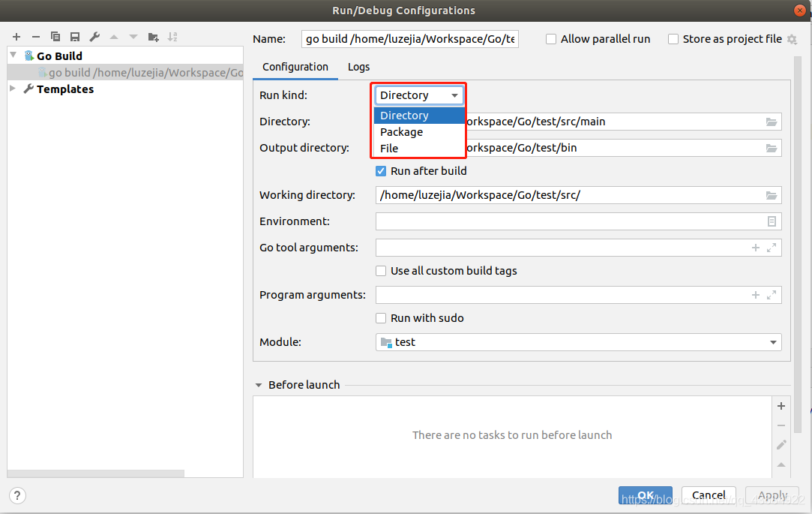Copy the selected configuration

55,37
